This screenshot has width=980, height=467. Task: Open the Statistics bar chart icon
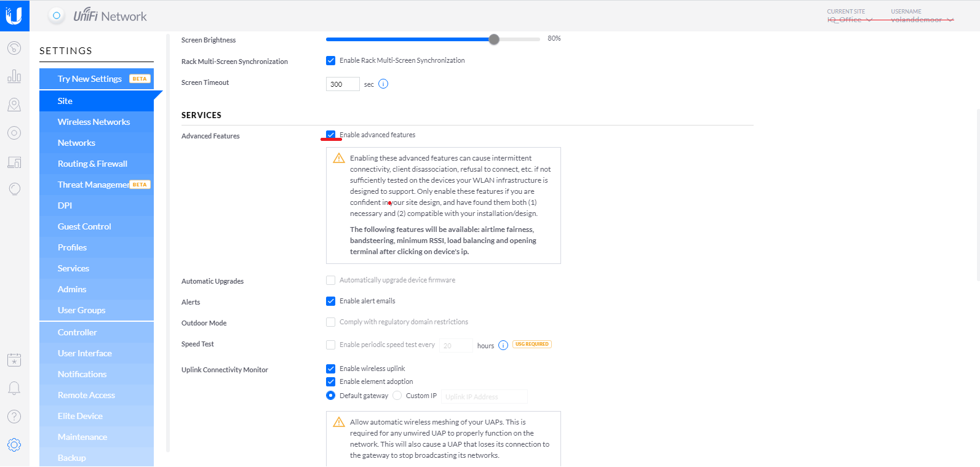pos(14,76)
